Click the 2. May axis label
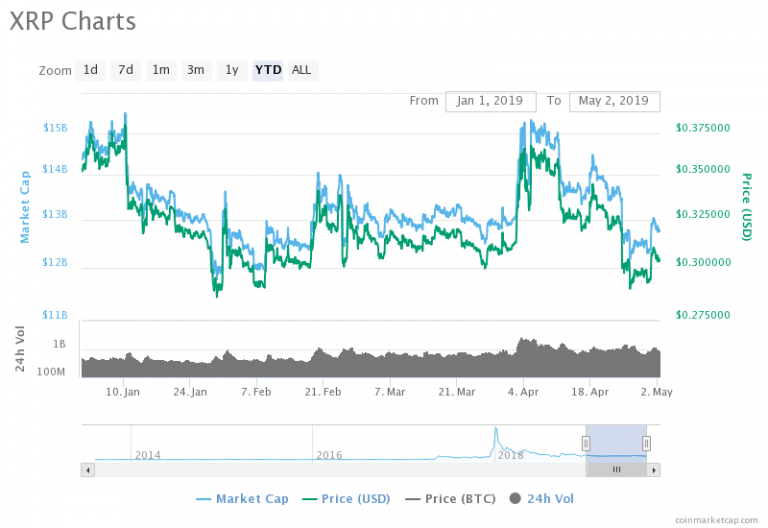Image resolution: width=768 pixels, height=528 pixels. [x=657, y=392]
